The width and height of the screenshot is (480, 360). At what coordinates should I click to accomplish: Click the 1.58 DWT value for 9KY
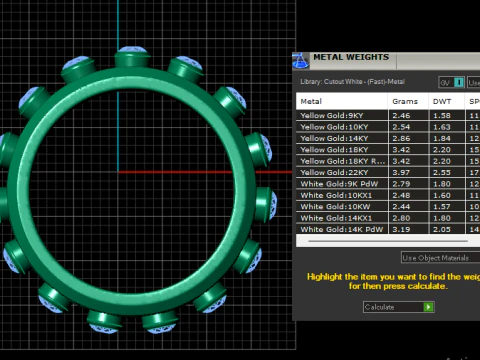click(x=442, y=116)
